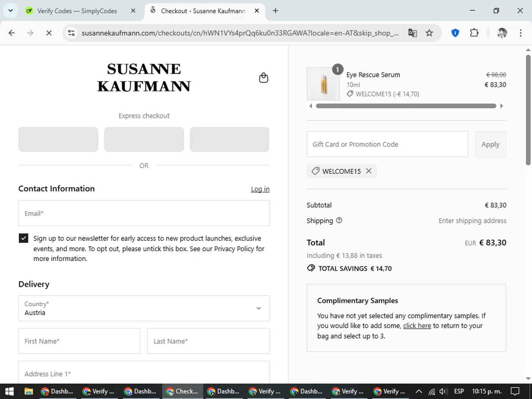Click the 'Eye Rescue Serum' product name
The width and height of the screenshot is (532, 399).
click(x=373, y=75)
